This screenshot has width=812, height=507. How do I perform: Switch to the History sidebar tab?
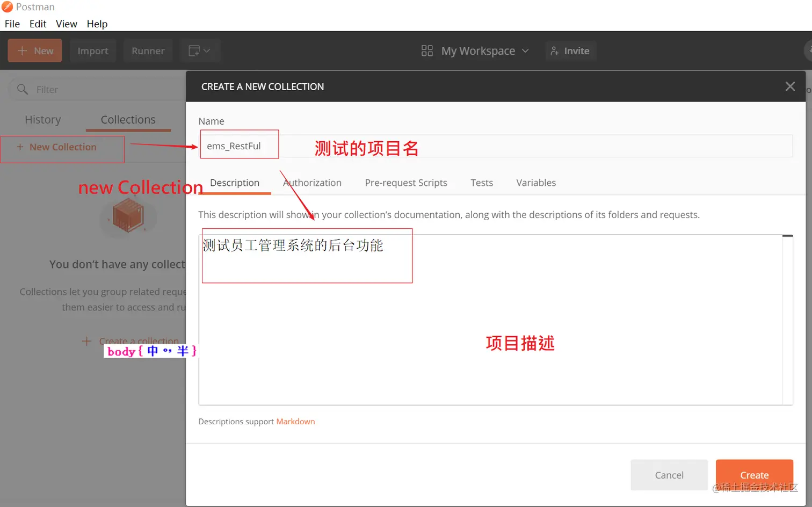[43, 120]
